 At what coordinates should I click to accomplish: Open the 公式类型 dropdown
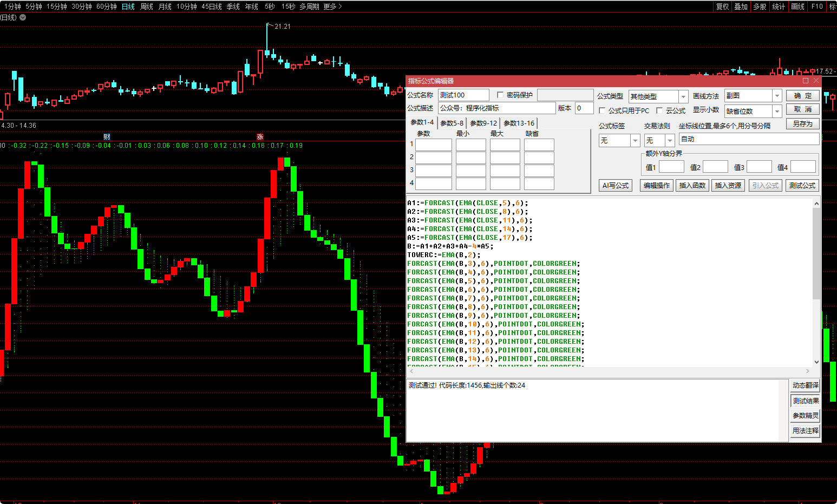pos(683,96)
